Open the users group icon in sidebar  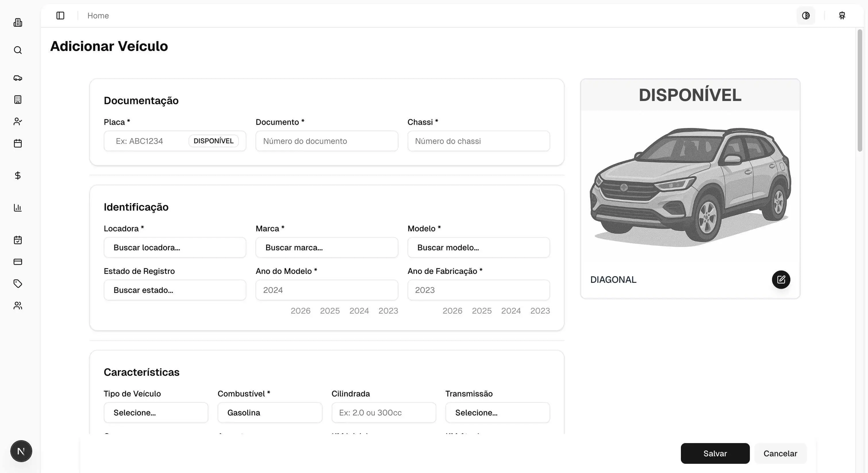tap(18, 306)
